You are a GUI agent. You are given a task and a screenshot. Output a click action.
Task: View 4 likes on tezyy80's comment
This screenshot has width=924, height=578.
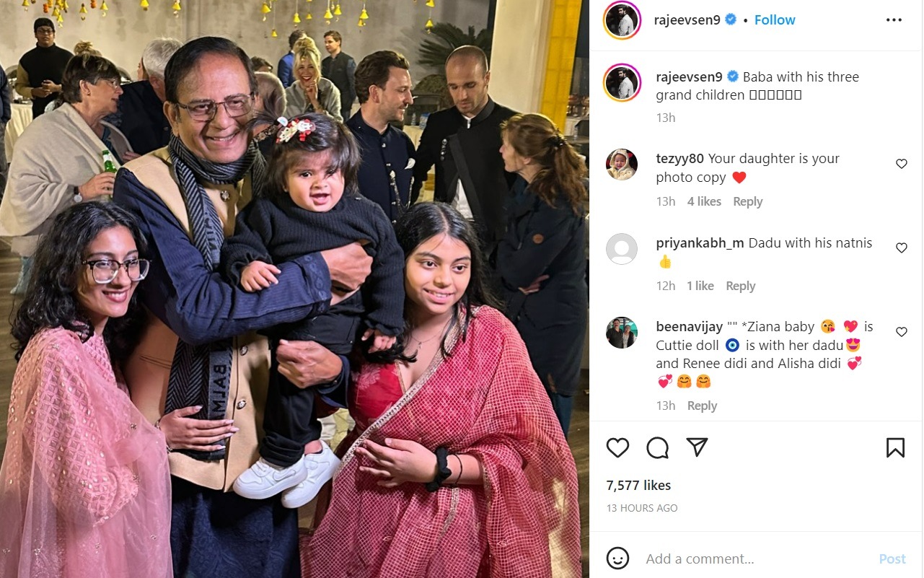pos(704,201)
